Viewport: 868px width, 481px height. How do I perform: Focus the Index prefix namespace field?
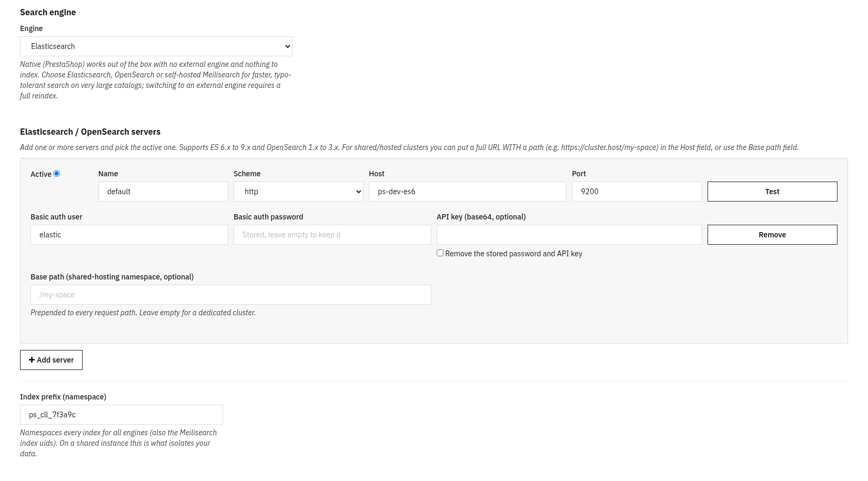[122, 415]
